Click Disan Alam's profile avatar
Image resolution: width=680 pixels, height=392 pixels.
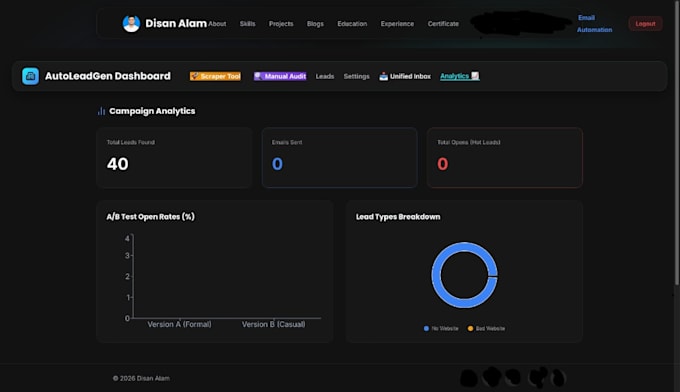pos(131,23)
